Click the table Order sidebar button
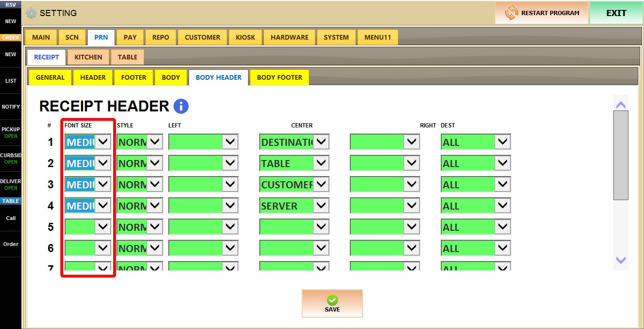This screenshot has width=644, height=329. click(10, 244)
